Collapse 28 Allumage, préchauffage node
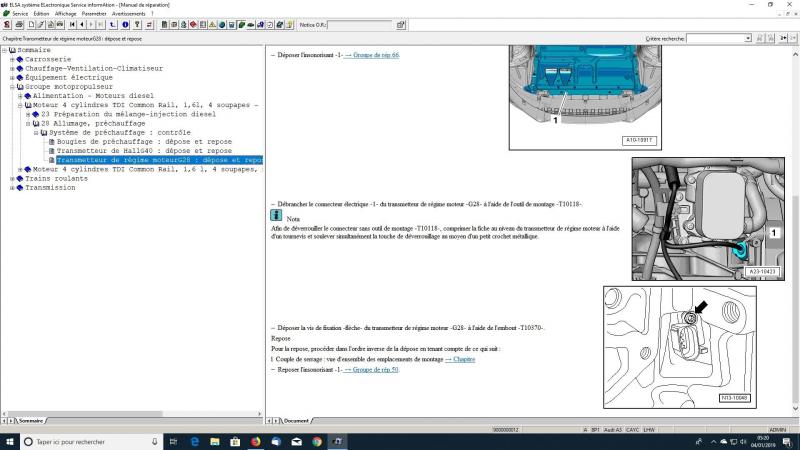 coord(28,123)
